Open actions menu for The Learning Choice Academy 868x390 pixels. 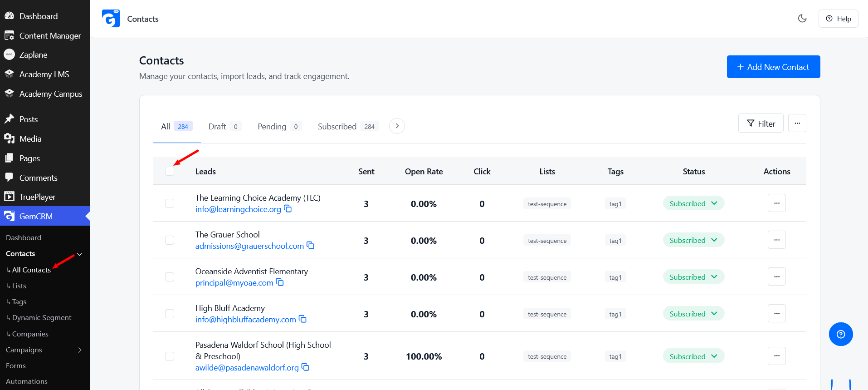777,203
